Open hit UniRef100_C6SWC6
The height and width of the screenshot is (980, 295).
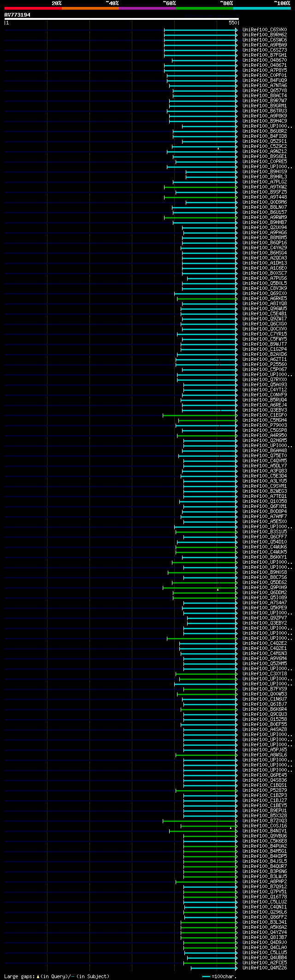[x=265, y=40]
